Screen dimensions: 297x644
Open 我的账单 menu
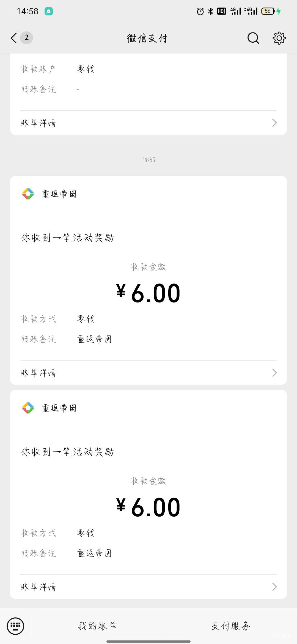[97, 626]
